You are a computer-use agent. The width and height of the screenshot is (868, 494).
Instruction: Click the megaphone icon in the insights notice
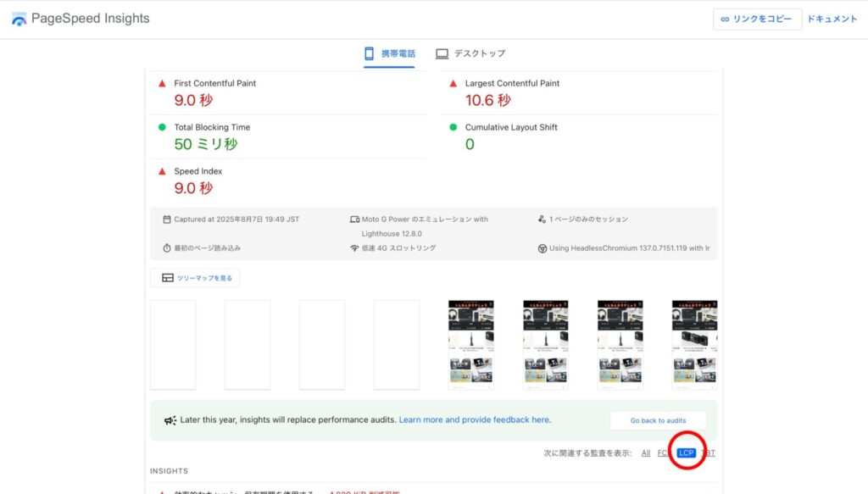[170, 420]
